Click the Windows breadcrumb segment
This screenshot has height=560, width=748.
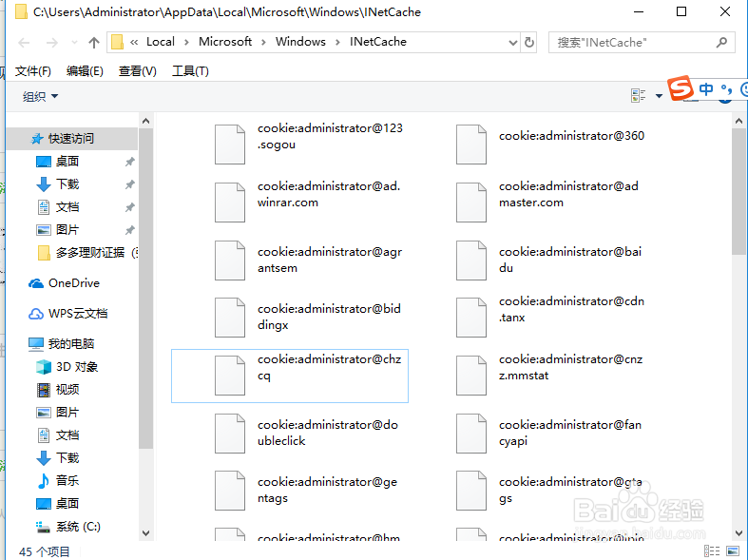[300, 42]
